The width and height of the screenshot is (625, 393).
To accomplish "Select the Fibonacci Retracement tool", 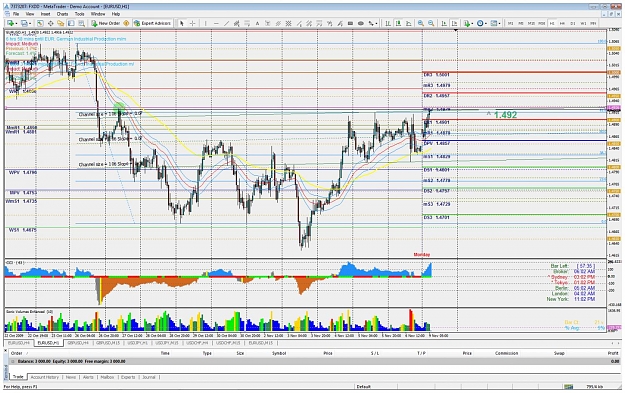I will tap(247, 23).
